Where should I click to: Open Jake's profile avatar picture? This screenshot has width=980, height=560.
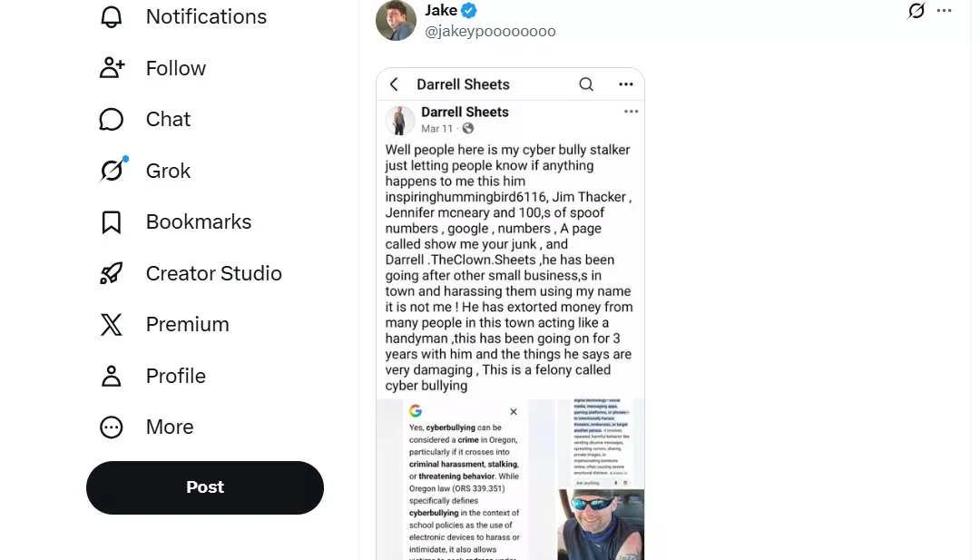click(x=396, y=20)
